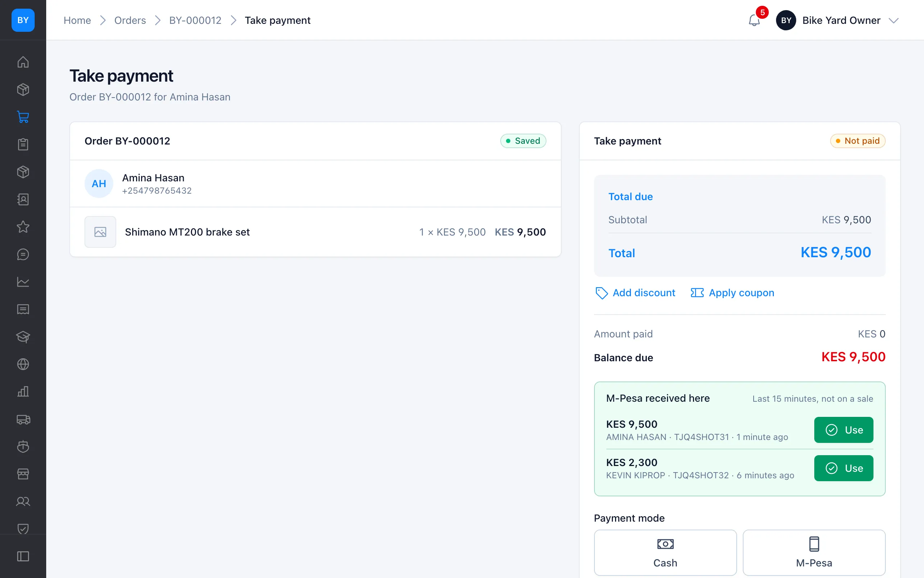Open the receipt sidebar icon

coord(23,309)
